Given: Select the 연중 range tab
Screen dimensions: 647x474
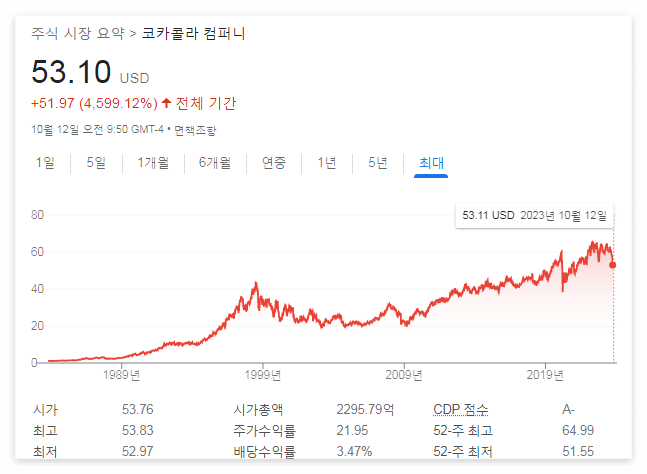Looking at the screenshot, I should pos(274,163).
